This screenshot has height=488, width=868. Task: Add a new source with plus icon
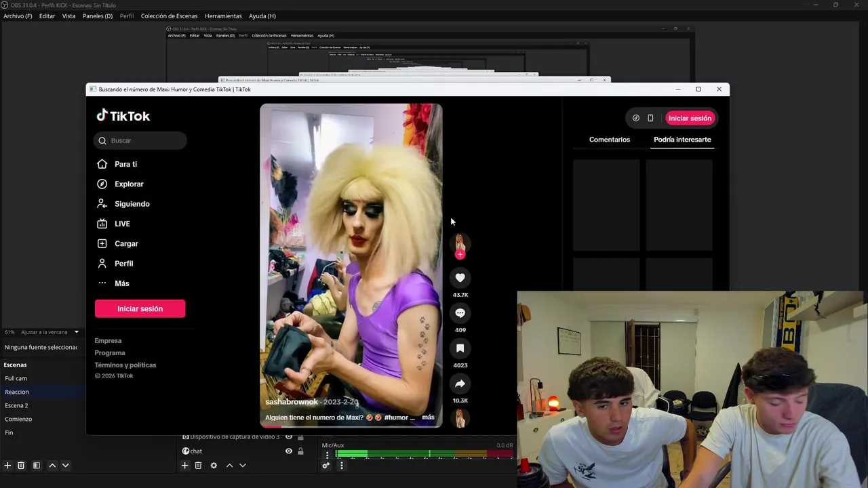[x=184, y=466]
